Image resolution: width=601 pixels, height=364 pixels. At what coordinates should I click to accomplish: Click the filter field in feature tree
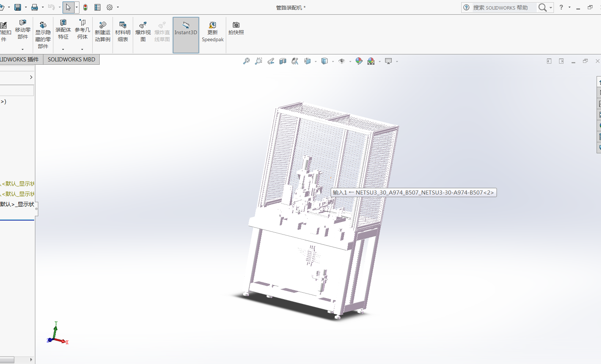17,90
